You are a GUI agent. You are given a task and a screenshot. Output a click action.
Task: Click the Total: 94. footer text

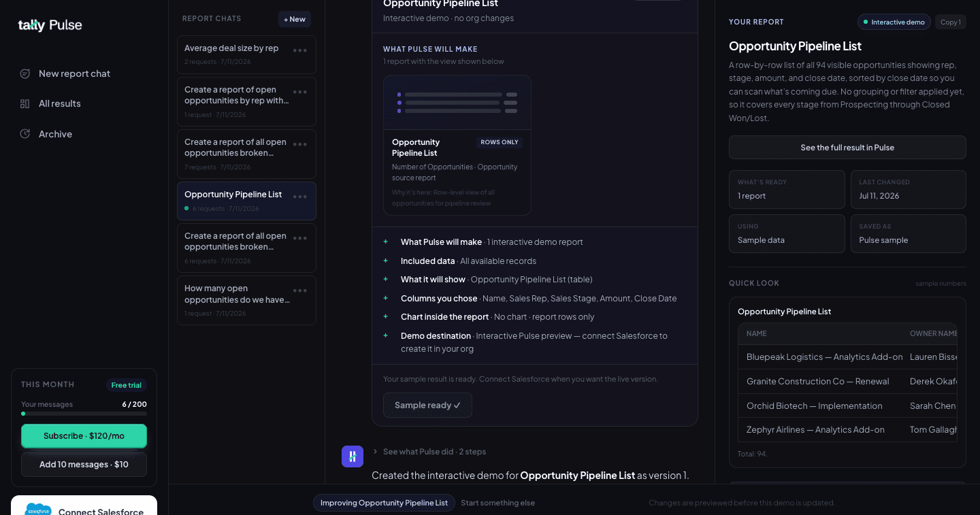753,454
